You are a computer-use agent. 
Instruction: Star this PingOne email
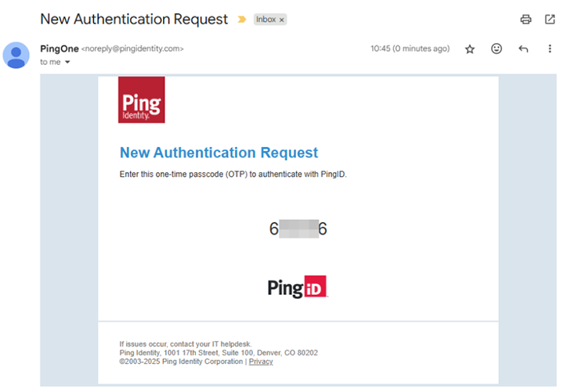(x=470, y=49)
